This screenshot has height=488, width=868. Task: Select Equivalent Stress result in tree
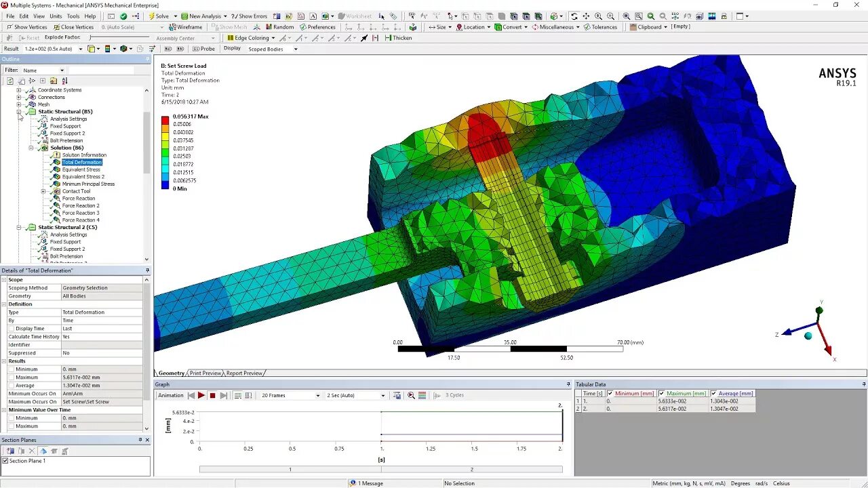81,169
